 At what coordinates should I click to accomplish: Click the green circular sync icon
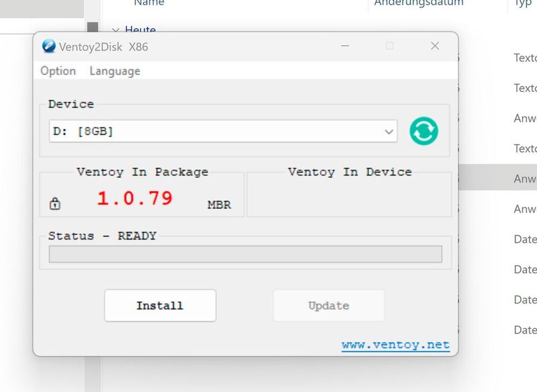(425, 131)
